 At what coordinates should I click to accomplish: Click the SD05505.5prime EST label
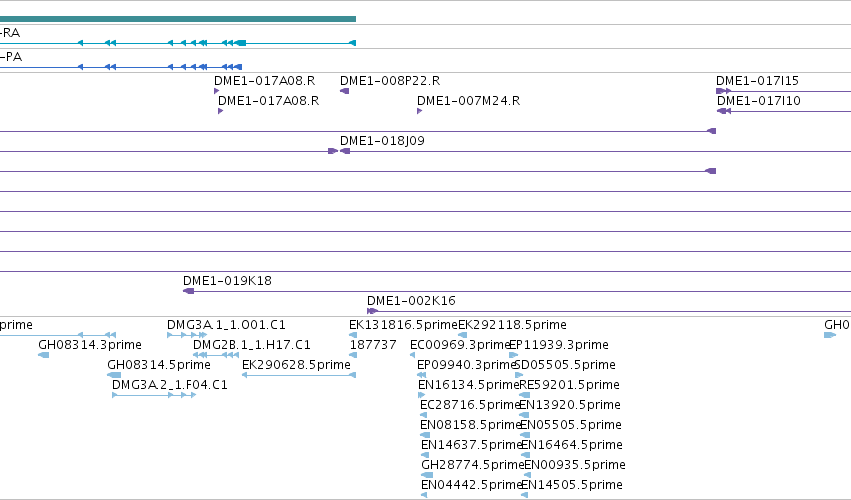pyautogui.click(x=564, y=365)
